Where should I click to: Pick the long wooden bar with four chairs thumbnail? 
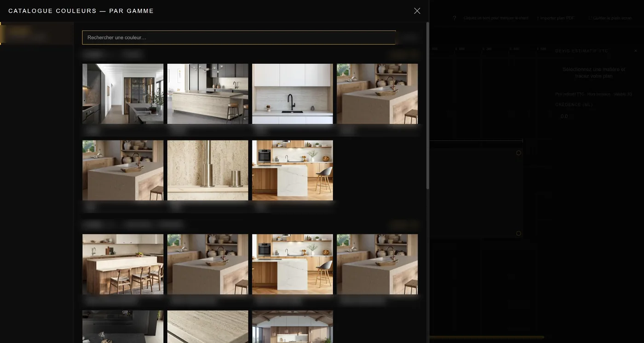click(x=123, y=264)
